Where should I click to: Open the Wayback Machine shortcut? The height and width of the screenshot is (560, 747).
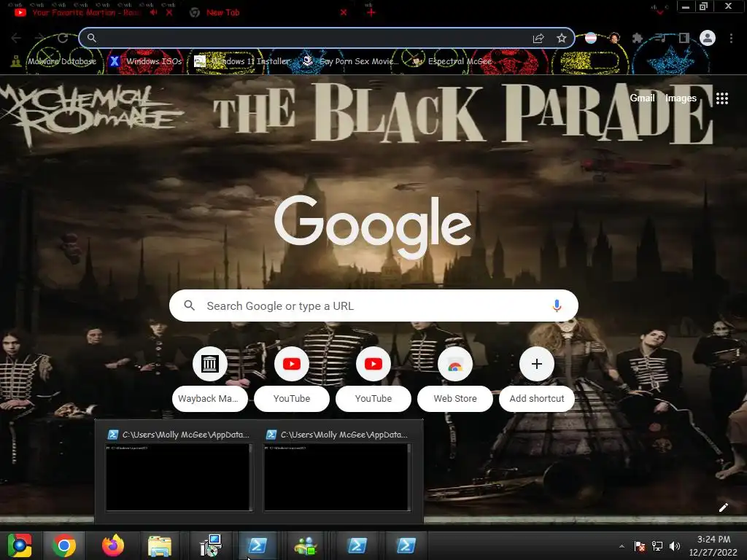point(209,379)
